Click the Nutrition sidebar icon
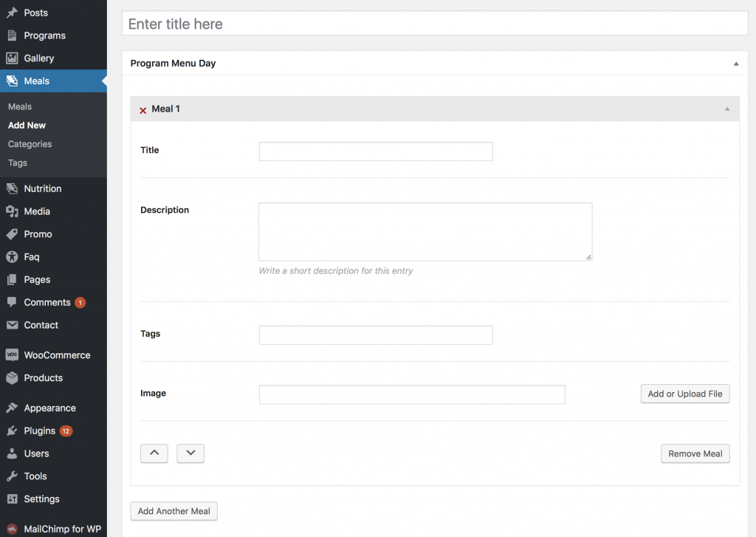This screenshot has height=537, width=756. 12,188
